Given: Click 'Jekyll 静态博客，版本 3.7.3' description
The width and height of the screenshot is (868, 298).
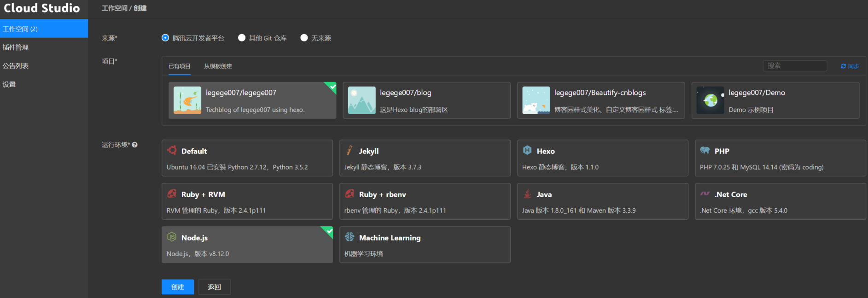Looking at the screenshot, I should point(383,167).
